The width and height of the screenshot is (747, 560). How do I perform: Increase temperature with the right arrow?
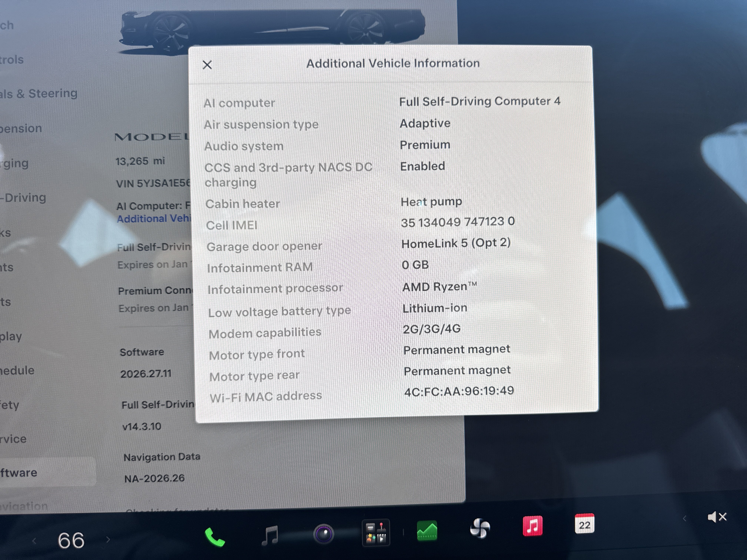pyautogui.click(x=108, y=539)
